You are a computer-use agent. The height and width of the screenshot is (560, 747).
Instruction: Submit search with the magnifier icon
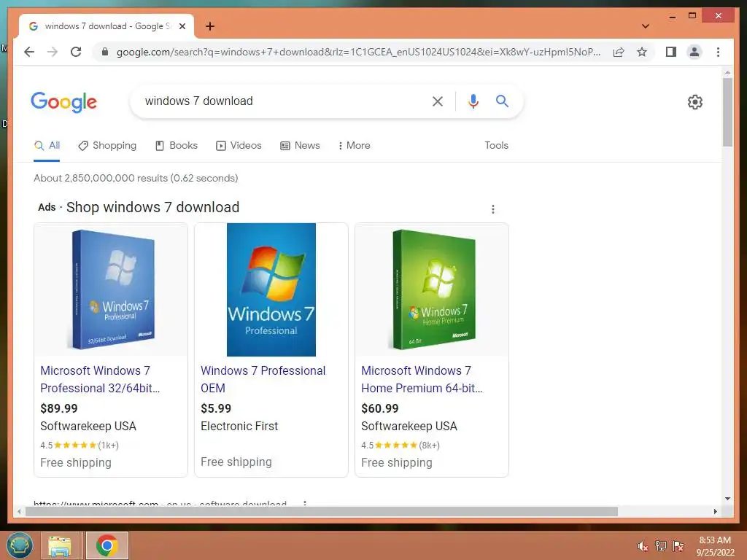click(502, 101)
